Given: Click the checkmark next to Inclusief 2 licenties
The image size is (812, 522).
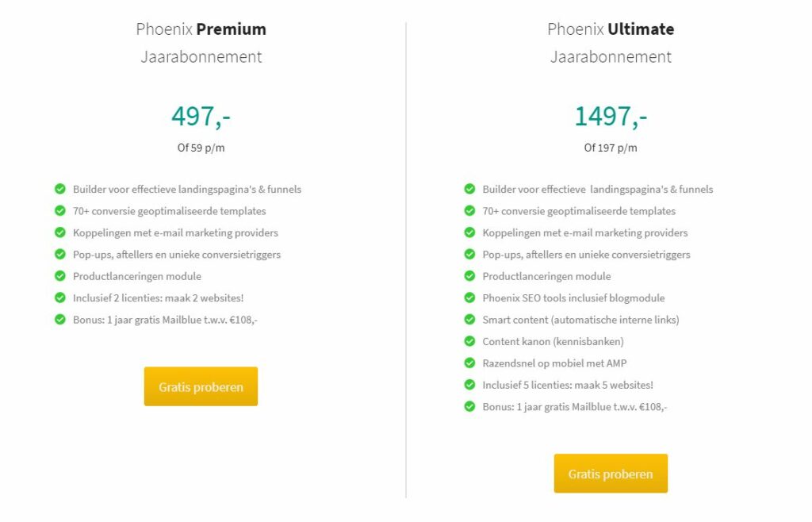Looking at the screenshot, I should click(59, 297).
